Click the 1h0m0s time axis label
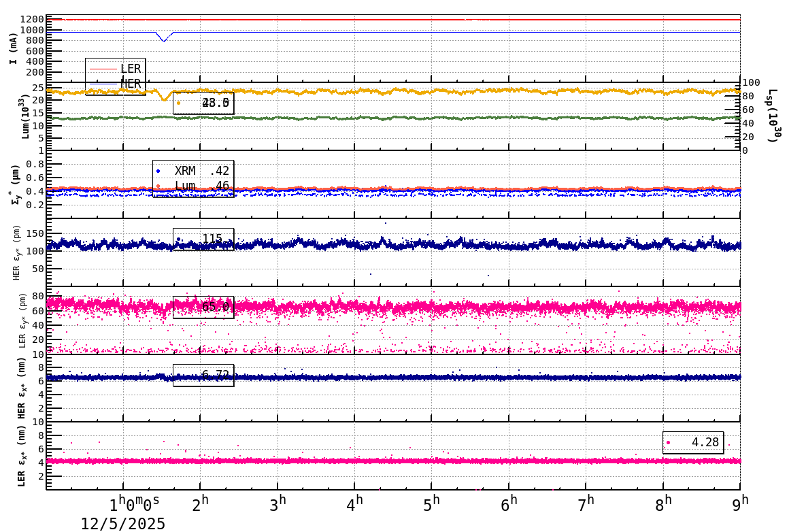The image size is (789, 532). pyautogui.click(x=135, y=503)
